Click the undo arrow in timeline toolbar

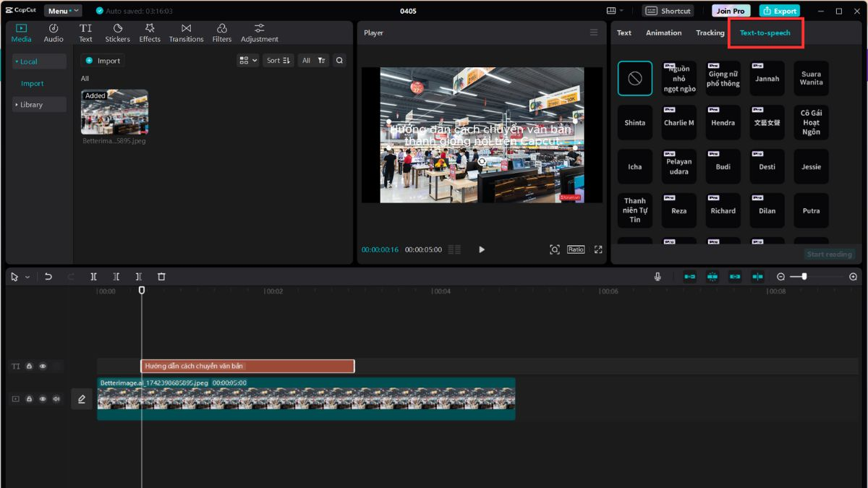48,277
